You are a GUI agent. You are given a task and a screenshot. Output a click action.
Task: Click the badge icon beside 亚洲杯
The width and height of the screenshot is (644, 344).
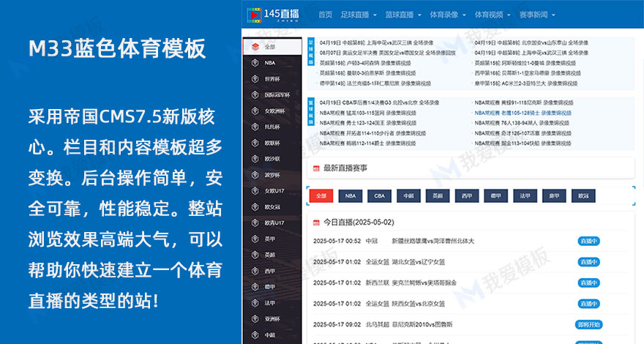255,318
